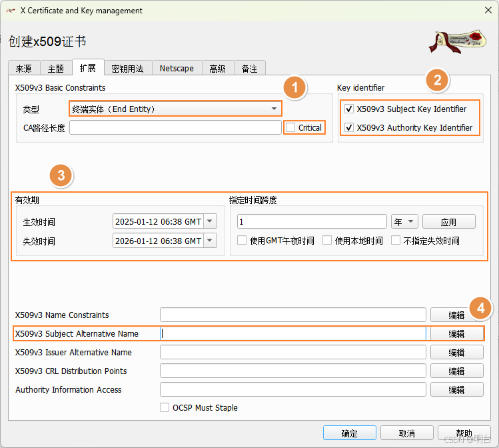Expand the 生效时间 date dropdown arrow
Viewport: 499px width, 448px height.
210,221
